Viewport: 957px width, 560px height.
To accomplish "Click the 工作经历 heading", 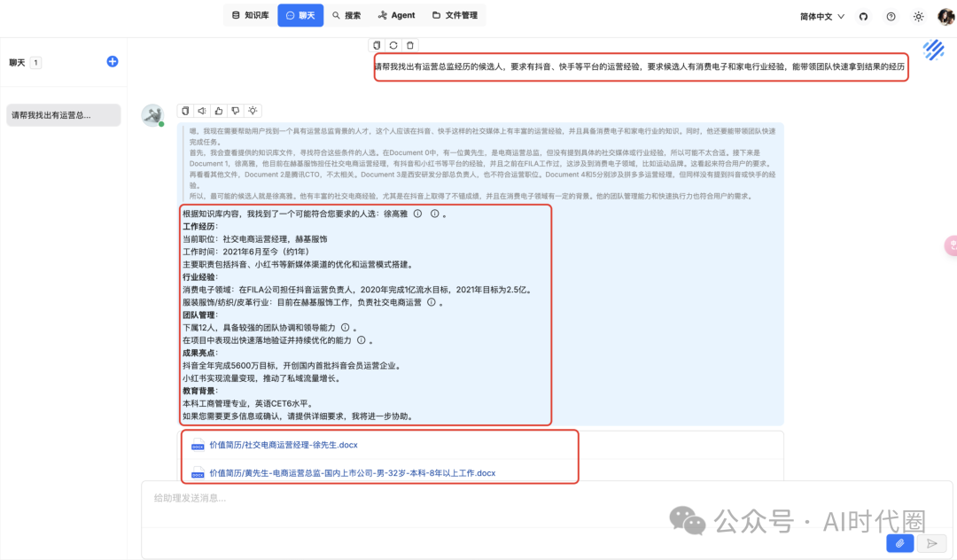I will [200, 226].
